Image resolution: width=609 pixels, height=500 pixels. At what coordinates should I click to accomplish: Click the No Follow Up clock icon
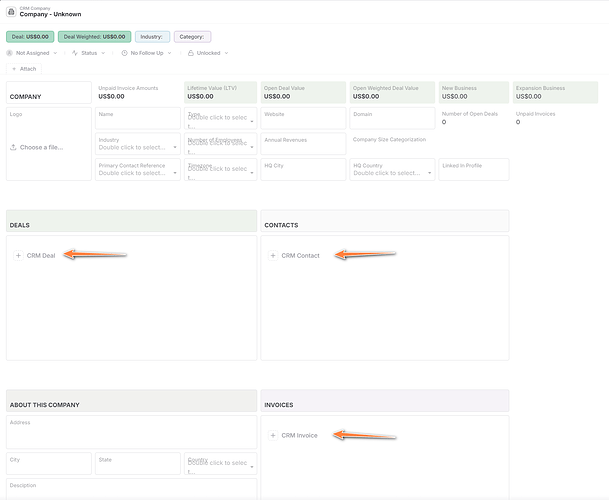125,53
